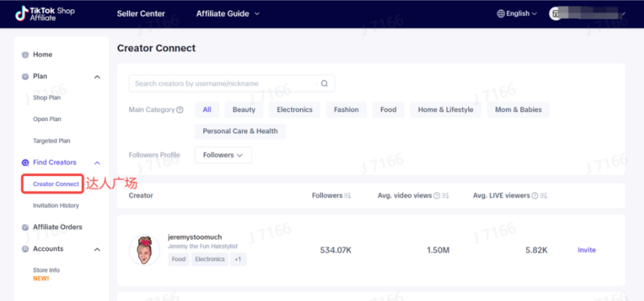Open the English language dropdown

point(517,14)
